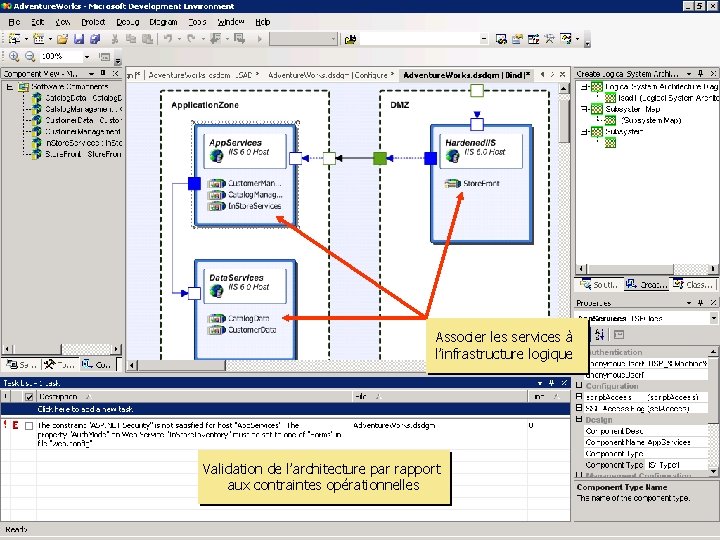Click the Properties Window toolbar icon
The width and height of the screenshot is (720, 540).
[x=518, y=39]
